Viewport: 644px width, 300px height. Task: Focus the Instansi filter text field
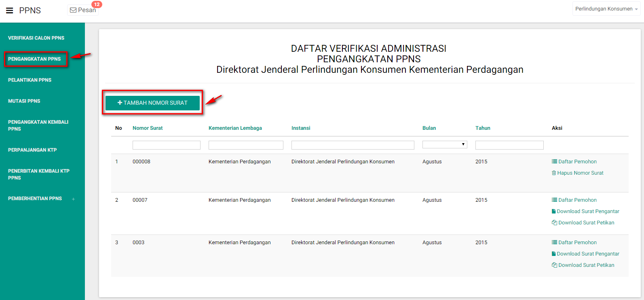coord(353,145)
